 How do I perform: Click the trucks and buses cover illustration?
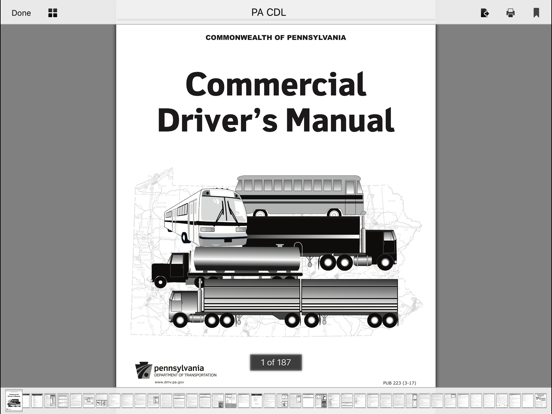[x=276, y=252]
